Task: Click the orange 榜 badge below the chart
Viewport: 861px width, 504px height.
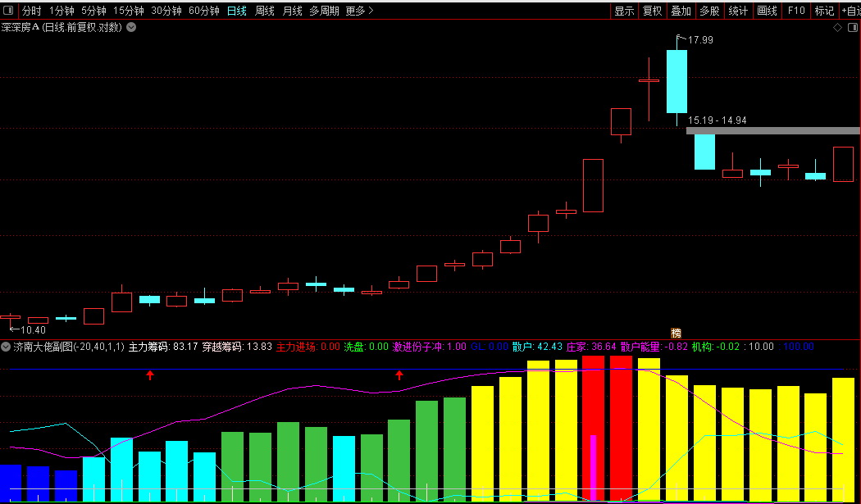Action: (x=676, y=334)
